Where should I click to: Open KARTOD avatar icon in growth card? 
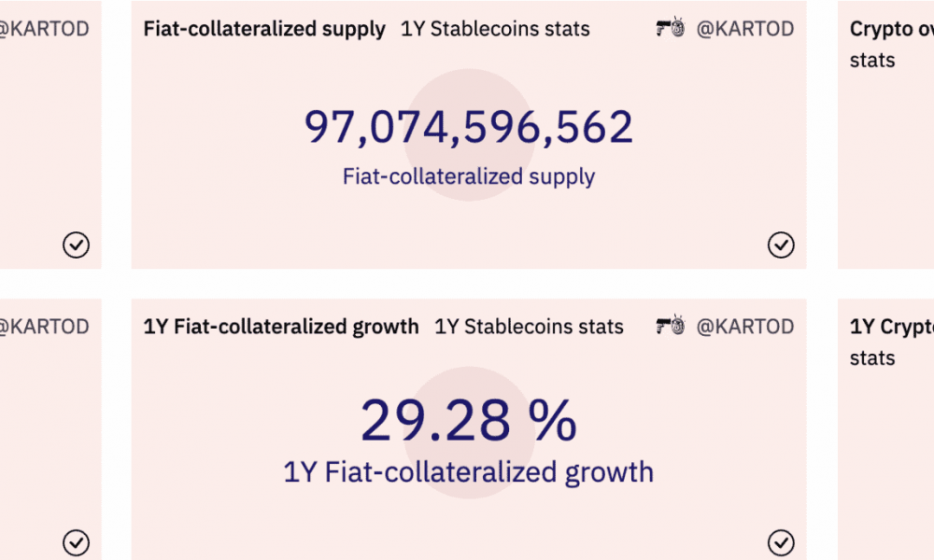(670, 325)
